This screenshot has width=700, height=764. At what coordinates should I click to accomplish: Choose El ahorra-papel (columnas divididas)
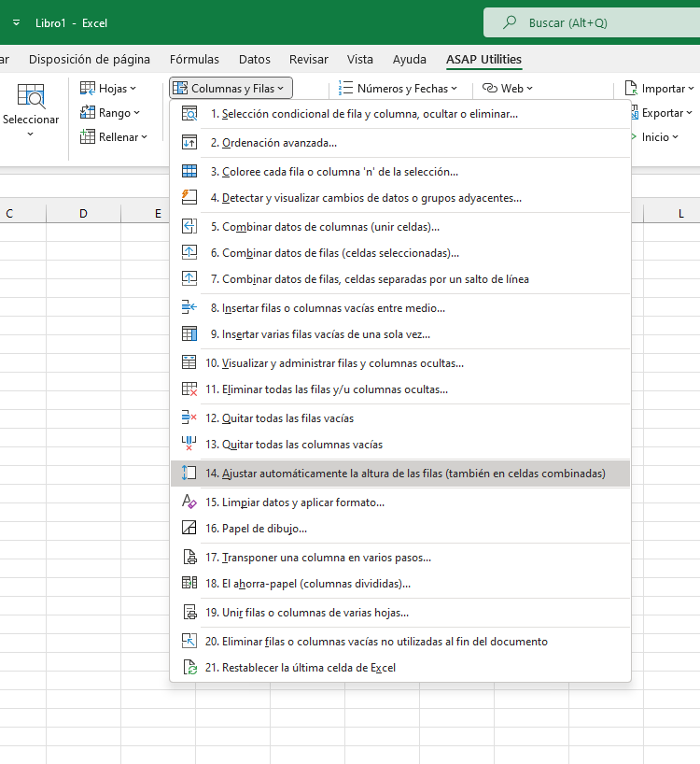click(400, 583)
